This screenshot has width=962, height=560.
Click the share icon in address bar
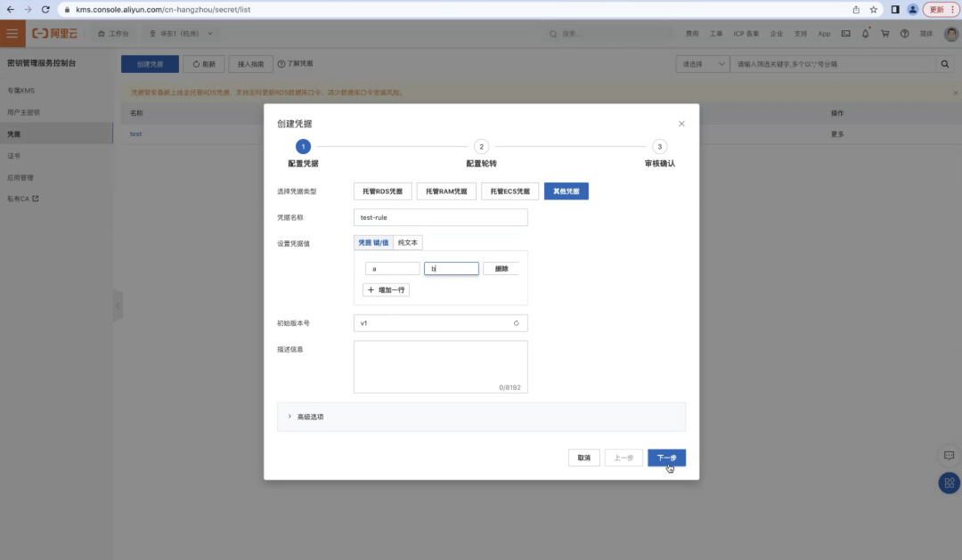coord(856,9)
